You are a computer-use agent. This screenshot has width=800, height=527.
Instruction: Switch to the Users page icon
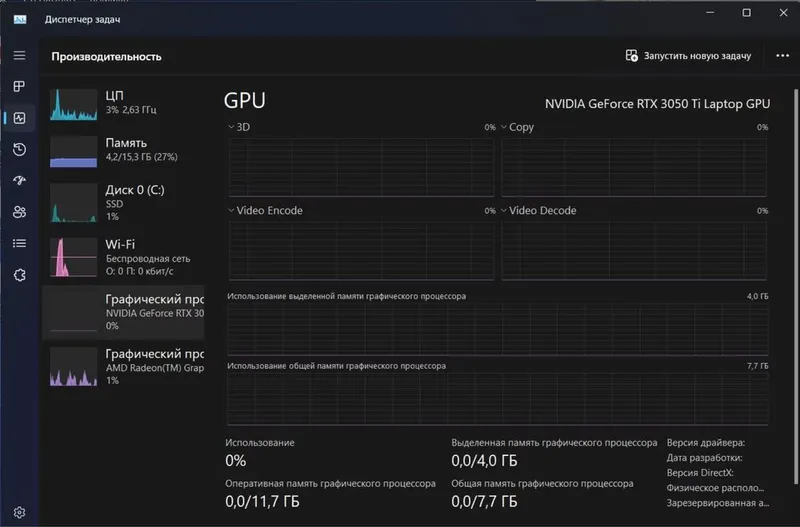pyautogui.click(x=19, y=212)
